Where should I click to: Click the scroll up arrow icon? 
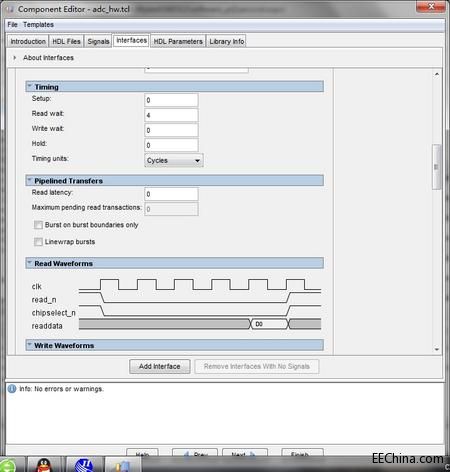tap(437, 74)
